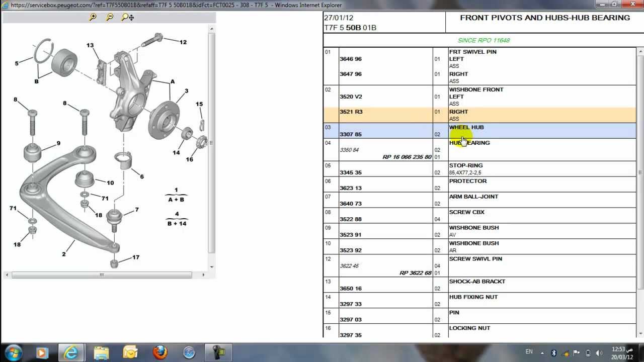Select locking nut part 3297 35
Screen dimensions: 644x362
click(x=351, y=335)
